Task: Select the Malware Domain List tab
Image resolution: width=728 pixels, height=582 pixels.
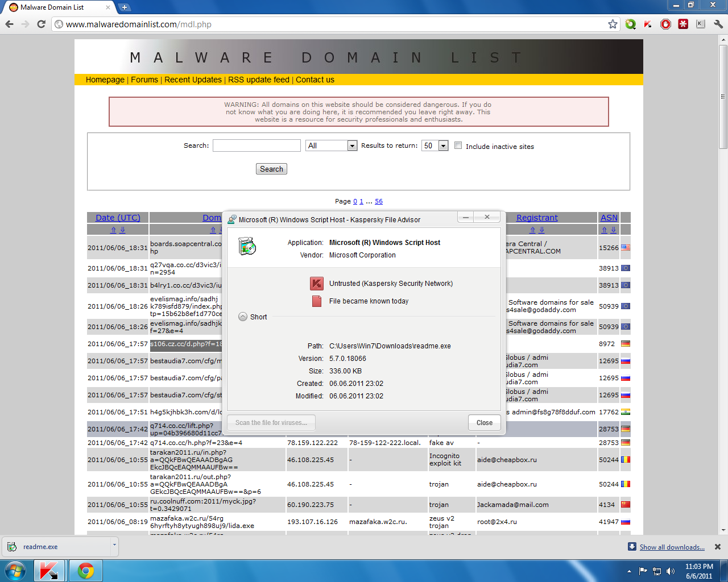Action: pos(59,7)
